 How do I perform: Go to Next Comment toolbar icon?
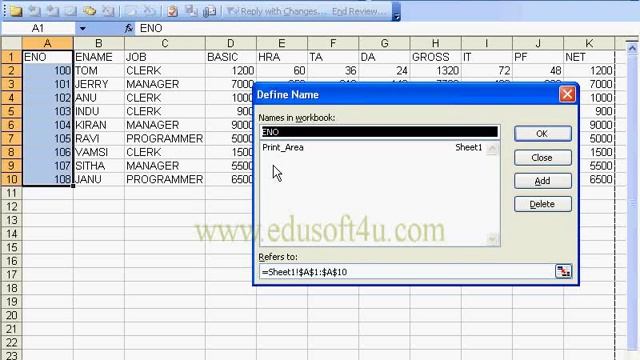point(52,11)
